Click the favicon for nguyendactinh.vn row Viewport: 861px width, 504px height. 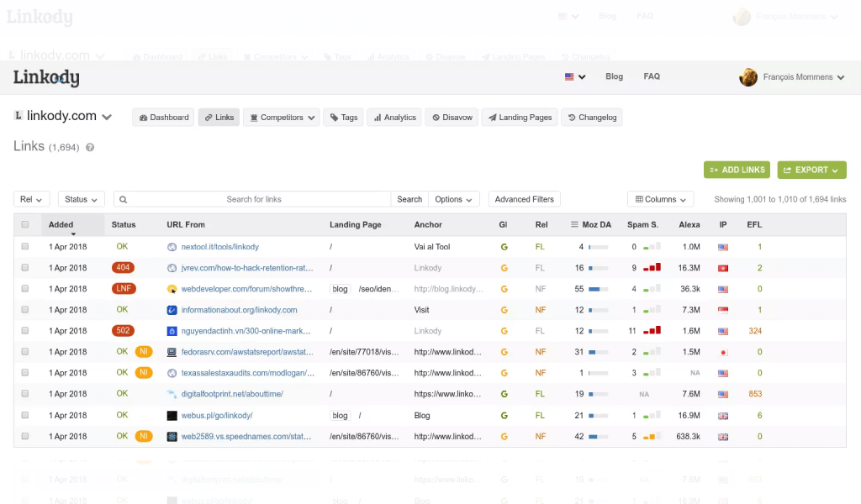[x=172, y=331]
